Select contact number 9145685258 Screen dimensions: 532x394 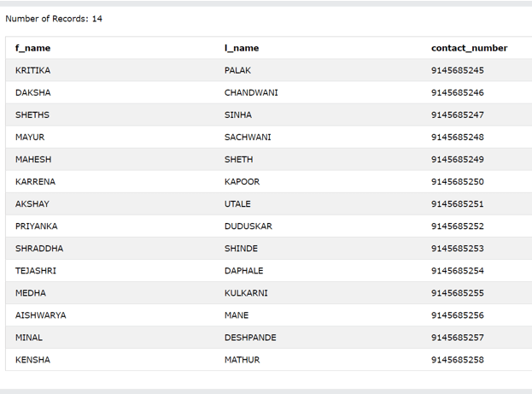pos(457,359)
